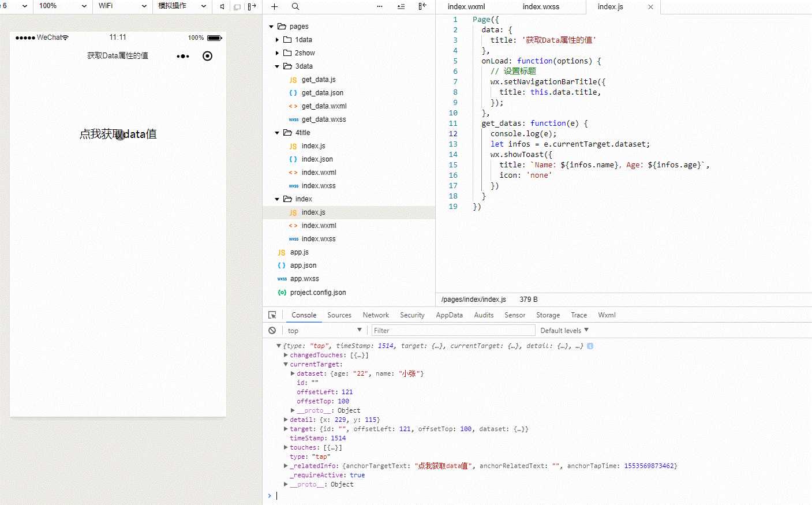812x505 pixels.
Task: Open the 模拟操作 dropdown
Action: pyautogui.click(x=182, y=6)
